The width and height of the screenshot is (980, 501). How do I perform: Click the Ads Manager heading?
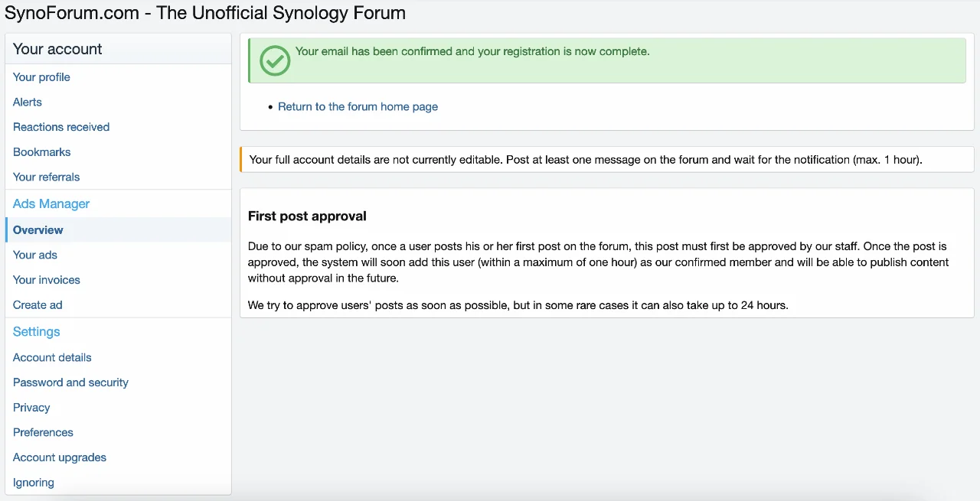coord(51,203)
